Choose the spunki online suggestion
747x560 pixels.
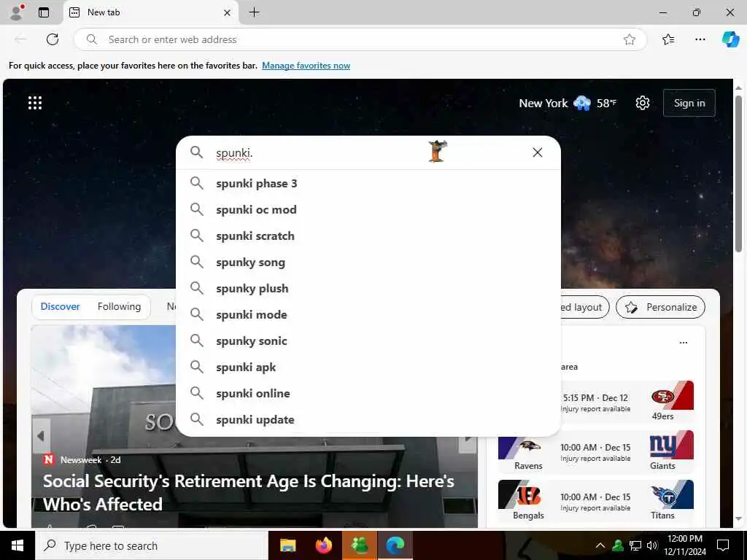(x=368, y=393)
